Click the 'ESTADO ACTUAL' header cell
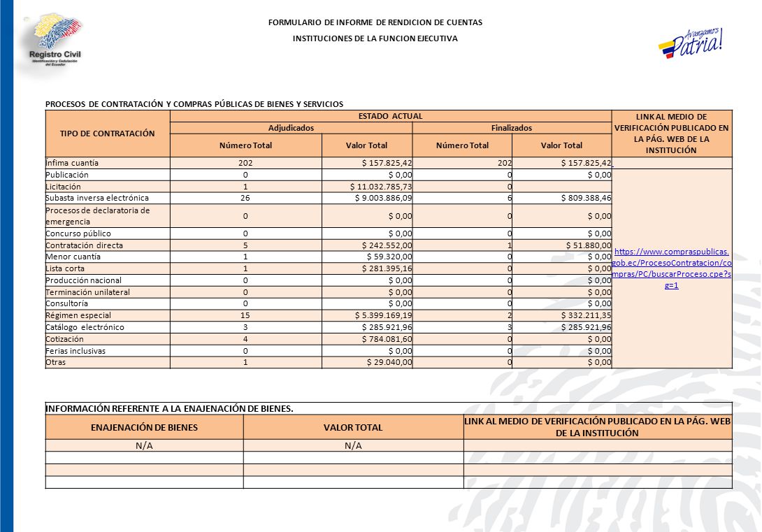 390,116
